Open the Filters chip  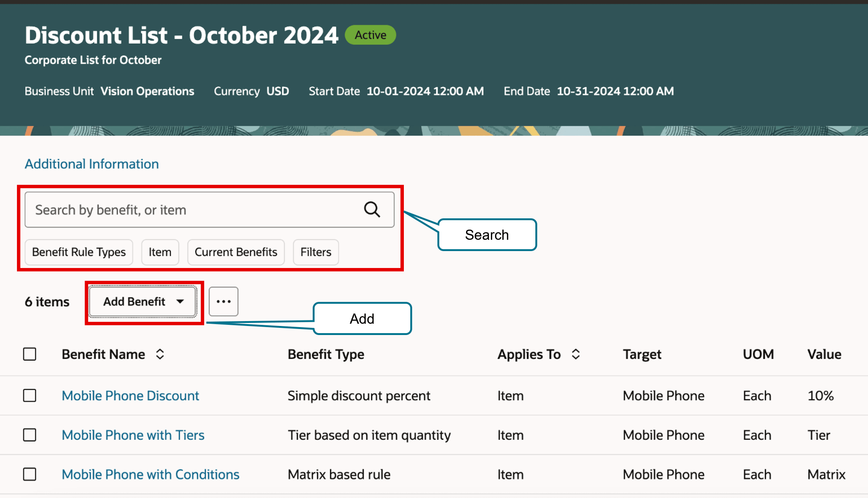(316, 252)
